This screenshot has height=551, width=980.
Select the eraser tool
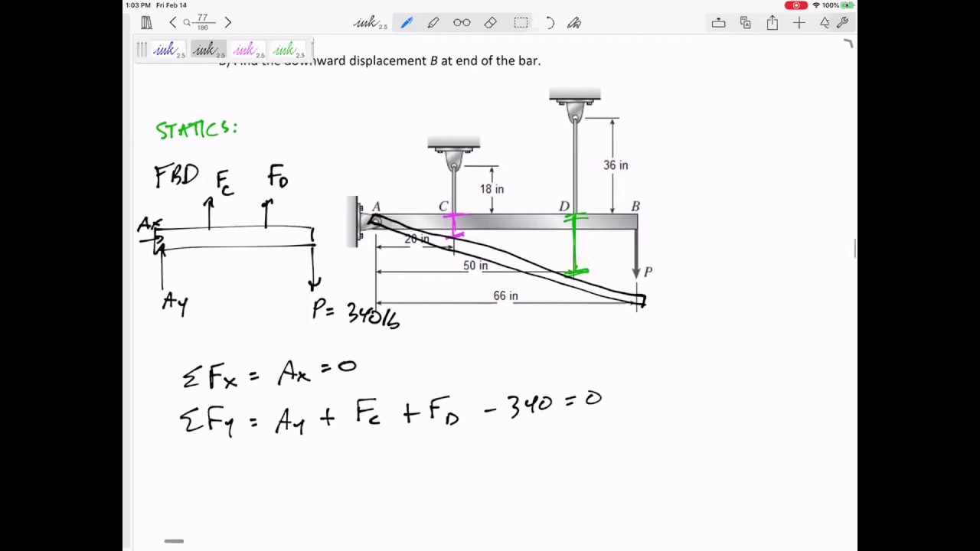click(491, 23)
